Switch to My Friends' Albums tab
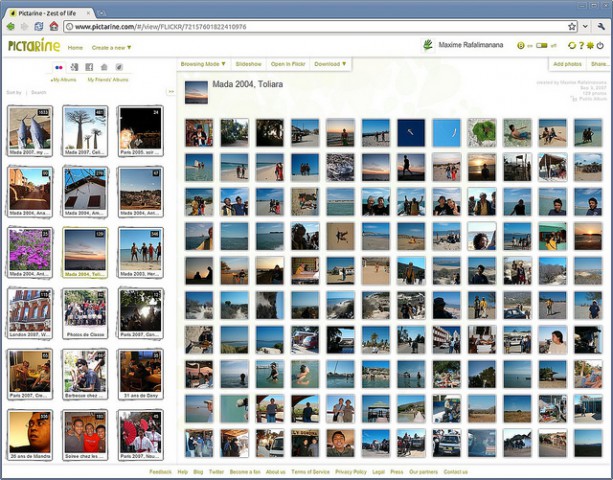Image resolution: width=613 pixels, height=480 pixels. click(x=107, y=79)
